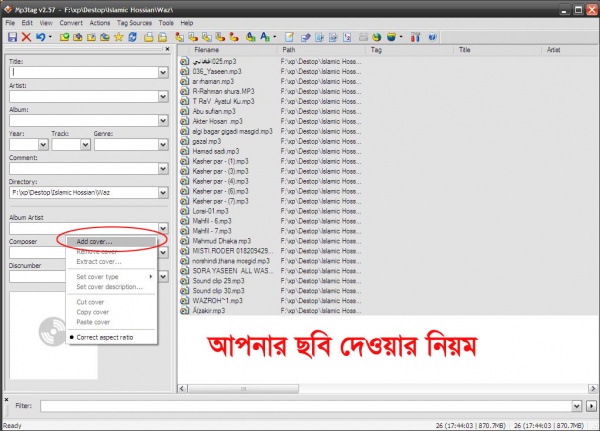
Task: Refresh the file view with the blue arrows icon
Action: pos(132,37)
